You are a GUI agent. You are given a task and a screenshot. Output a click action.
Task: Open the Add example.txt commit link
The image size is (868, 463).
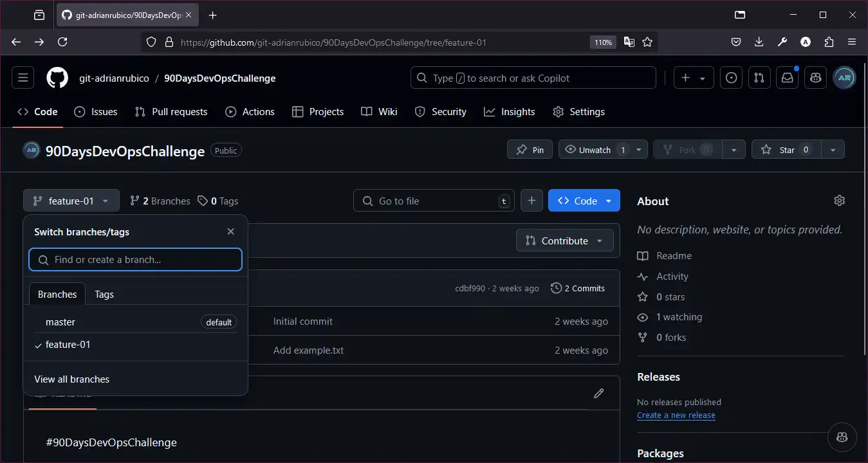click(309, 350)
